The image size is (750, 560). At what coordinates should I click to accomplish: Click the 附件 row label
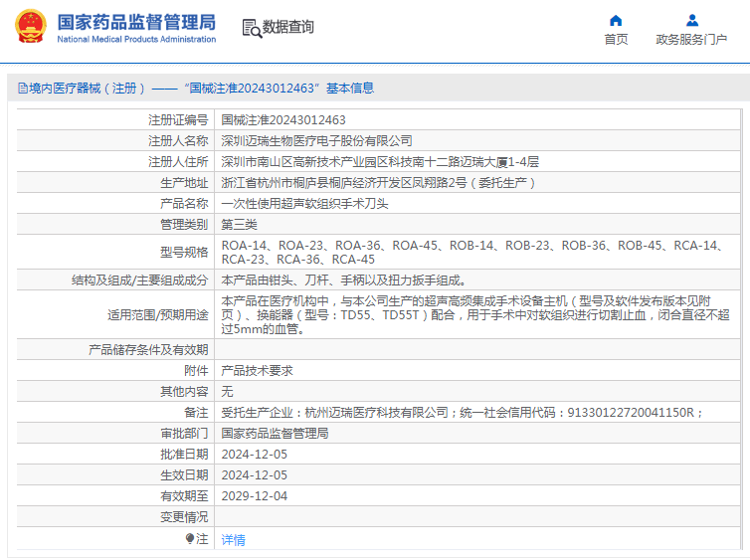(x=196, y=371)
